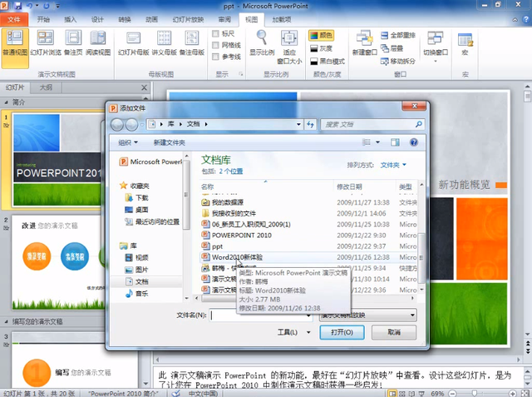532x397 pixels.
Task: Open the 工具 tools dropdown in dialog
Action: click(288, 331)
